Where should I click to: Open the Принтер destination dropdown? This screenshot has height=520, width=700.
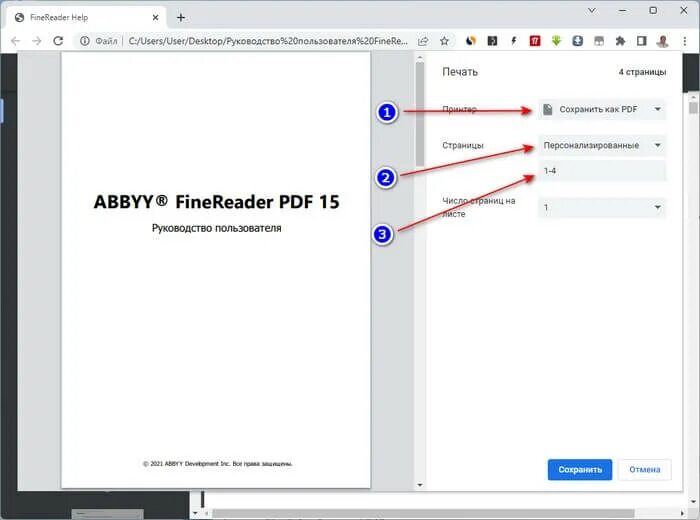coord(602,109)
